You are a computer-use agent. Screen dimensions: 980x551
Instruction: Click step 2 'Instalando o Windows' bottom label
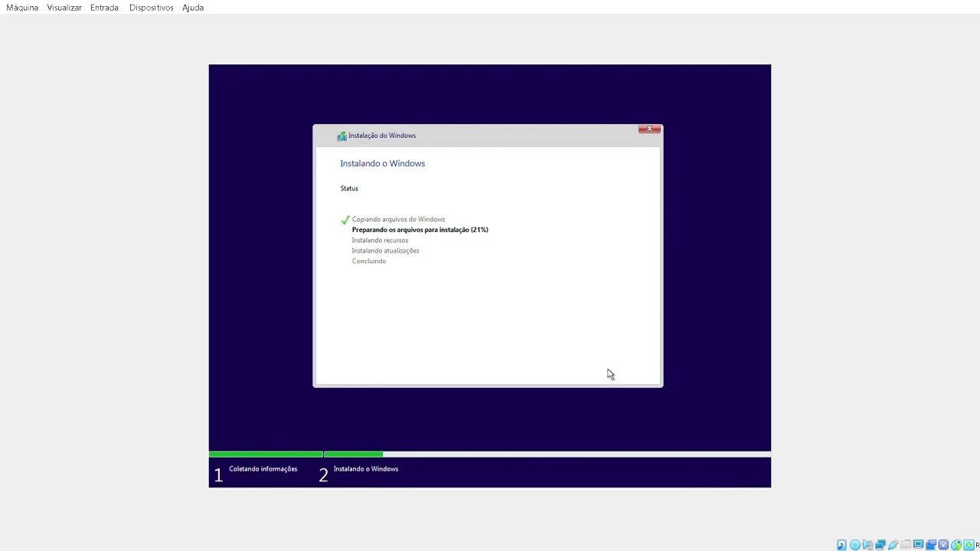pos(366,469)
